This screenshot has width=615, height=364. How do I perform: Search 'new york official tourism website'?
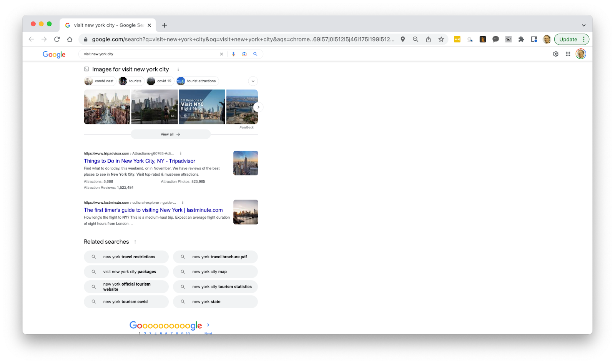coord(126,287)
